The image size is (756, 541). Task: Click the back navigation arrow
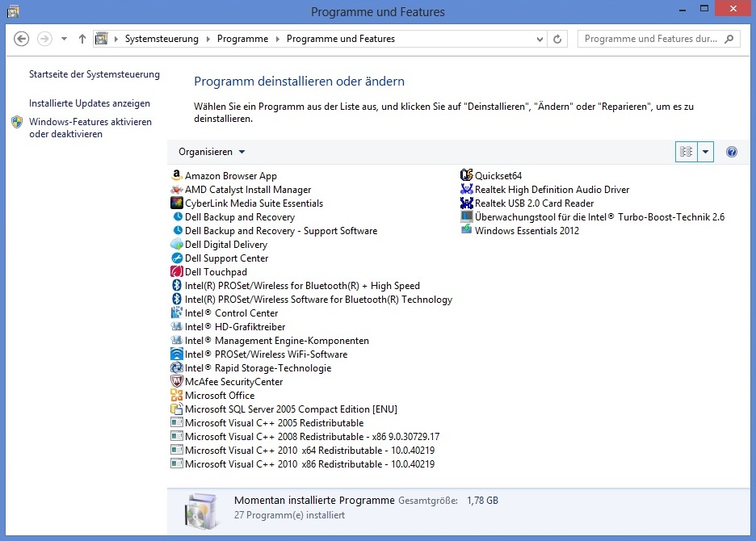[x=21, y=39]
